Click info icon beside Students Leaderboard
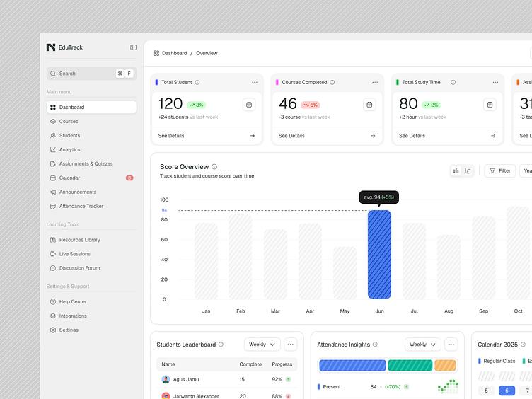Screen dimensions: 532x399 [x=221, y=345]
